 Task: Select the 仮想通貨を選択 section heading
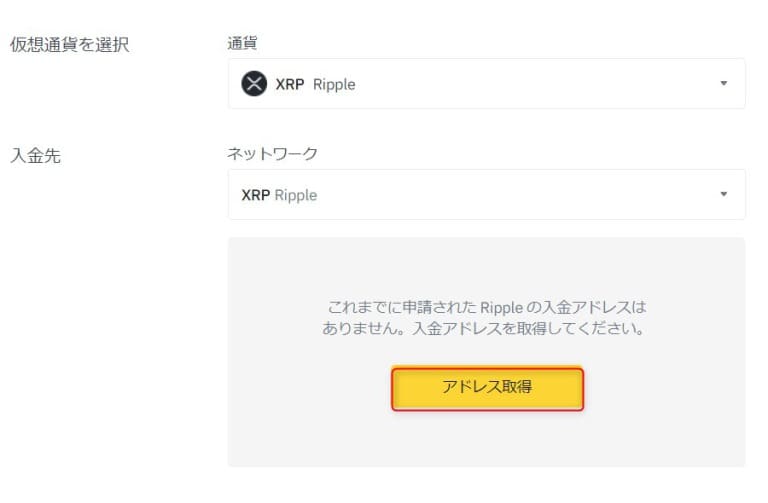pos(70,45)
